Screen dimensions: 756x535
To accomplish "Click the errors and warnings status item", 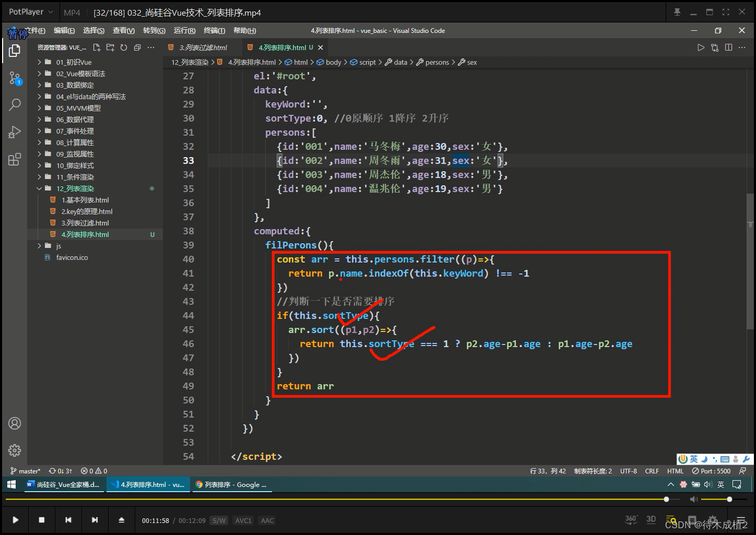I will [94, 471].
